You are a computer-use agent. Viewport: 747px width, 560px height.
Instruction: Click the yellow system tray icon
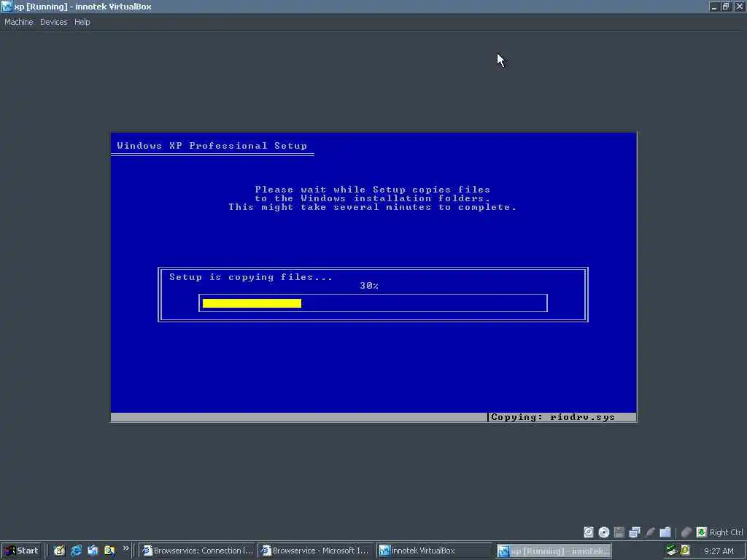point(685,551)
